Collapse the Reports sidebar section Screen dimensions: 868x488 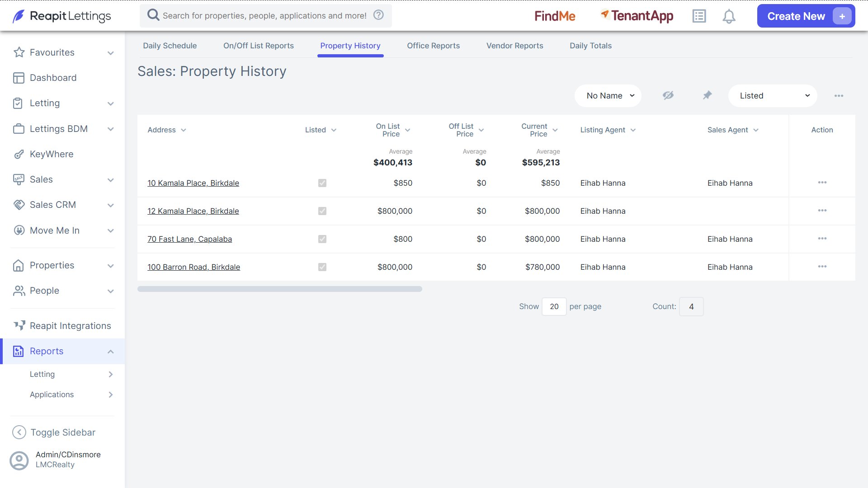pyautogui.click(x=110, y=352)
